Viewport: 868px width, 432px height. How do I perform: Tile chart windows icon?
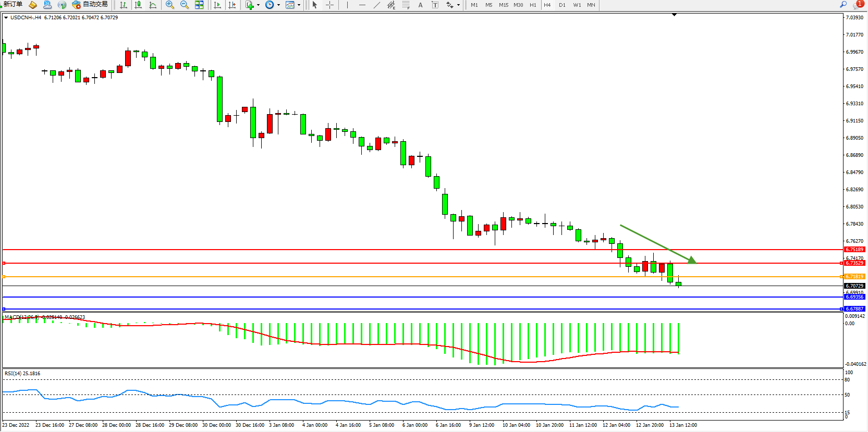pos(199,5)
